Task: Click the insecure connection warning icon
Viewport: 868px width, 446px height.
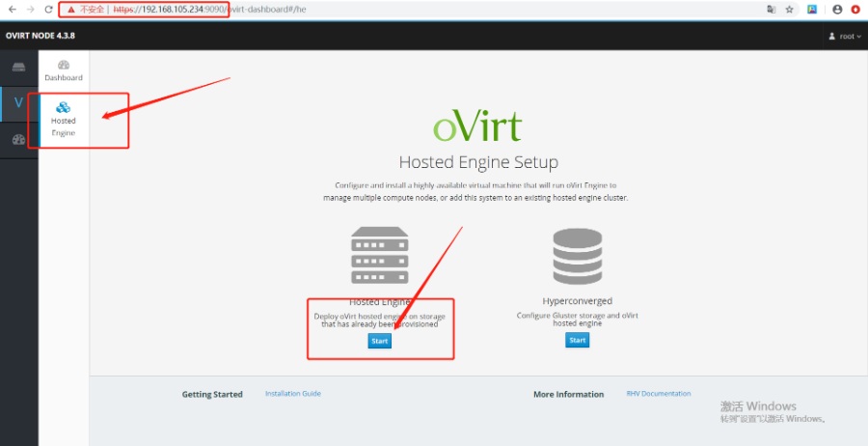Action: (x=70, y=10)
